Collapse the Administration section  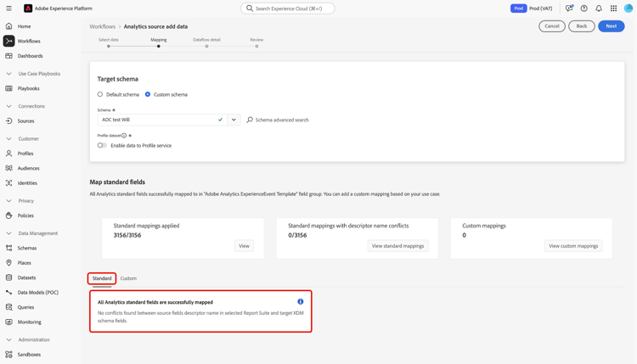coord(8,339)
